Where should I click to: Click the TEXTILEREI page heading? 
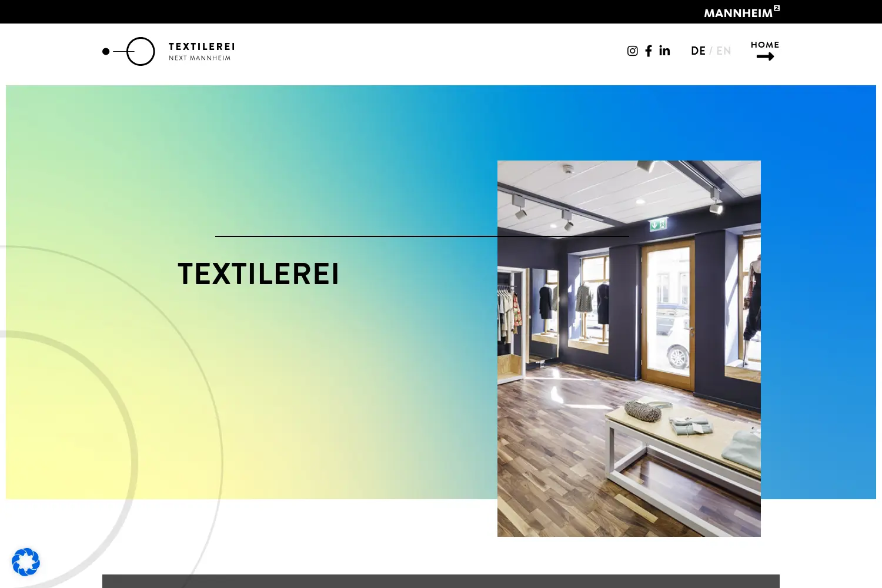point(258,274)
